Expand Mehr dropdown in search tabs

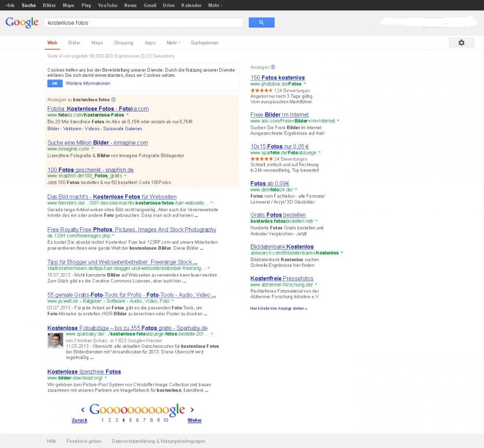coord(173,43)
